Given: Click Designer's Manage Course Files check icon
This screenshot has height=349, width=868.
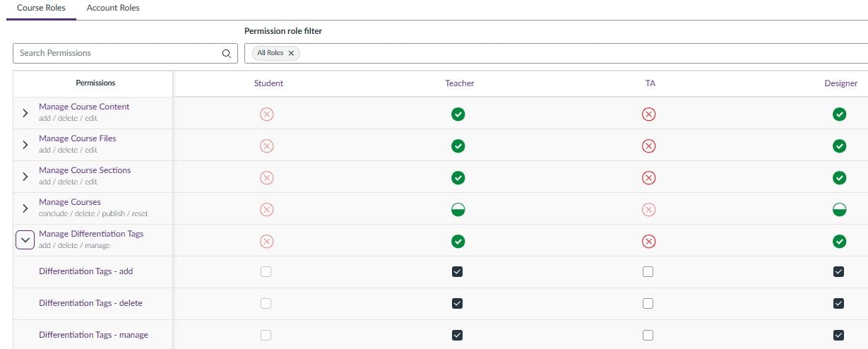Looking at the screenshot, I should point(839,146).
